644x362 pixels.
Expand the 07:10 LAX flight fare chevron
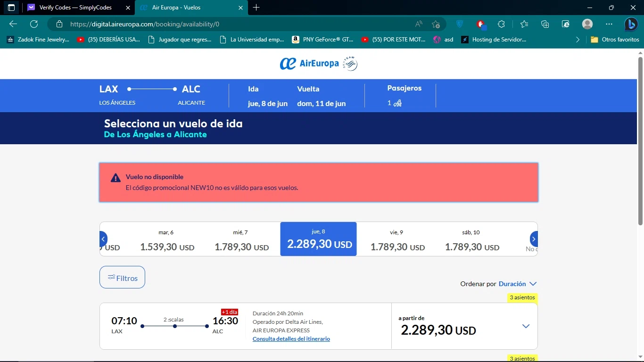coord(526,326)
